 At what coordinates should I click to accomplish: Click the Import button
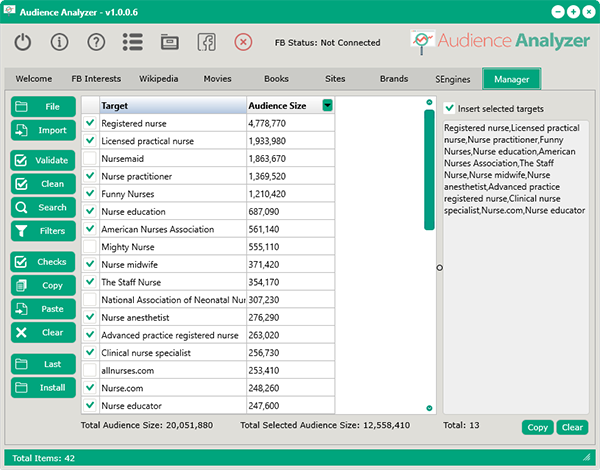tap(43, 131)
